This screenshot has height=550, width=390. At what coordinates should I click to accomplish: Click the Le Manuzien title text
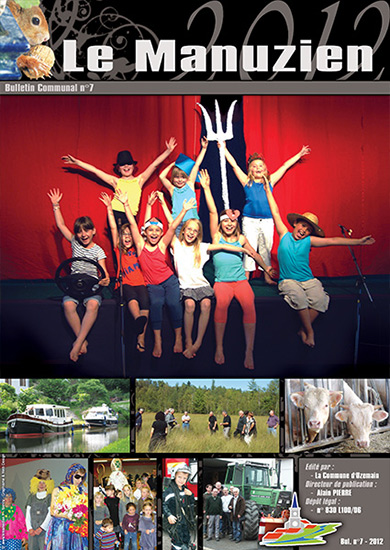click(217, 56)
